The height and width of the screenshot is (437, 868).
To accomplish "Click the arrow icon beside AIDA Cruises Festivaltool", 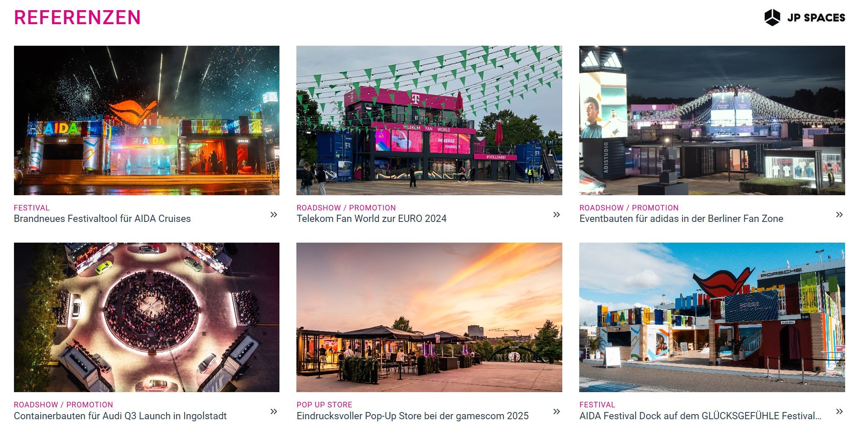I will coord(274,215).
